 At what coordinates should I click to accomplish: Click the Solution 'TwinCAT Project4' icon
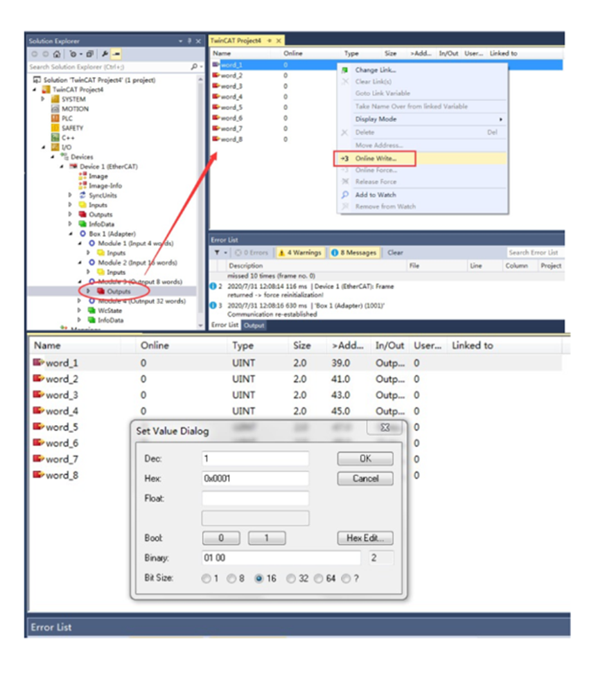pos(37,80)
